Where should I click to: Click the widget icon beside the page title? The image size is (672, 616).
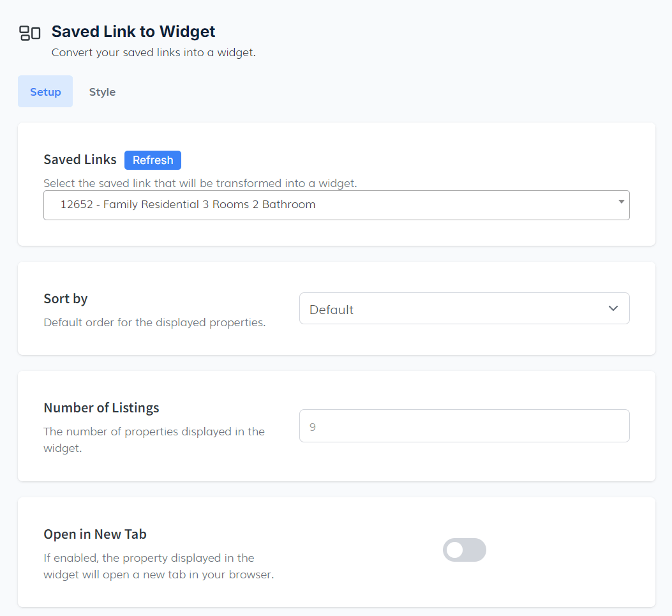point(30,33)
